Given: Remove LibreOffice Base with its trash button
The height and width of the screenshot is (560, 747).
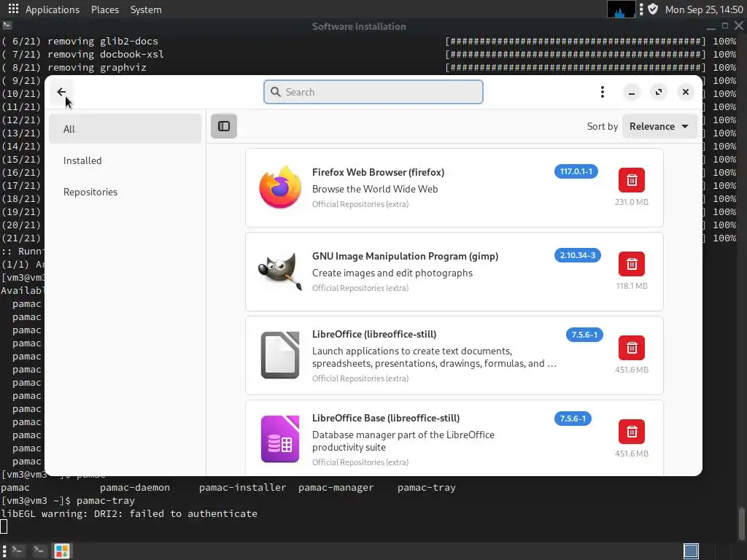Looking at the screenshot, I should tap(632, 432).
